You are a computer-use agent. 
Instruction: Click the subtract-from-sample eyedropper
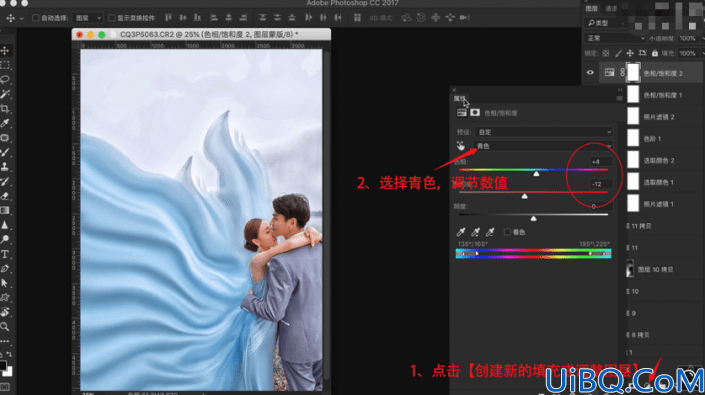coord(490,232)
